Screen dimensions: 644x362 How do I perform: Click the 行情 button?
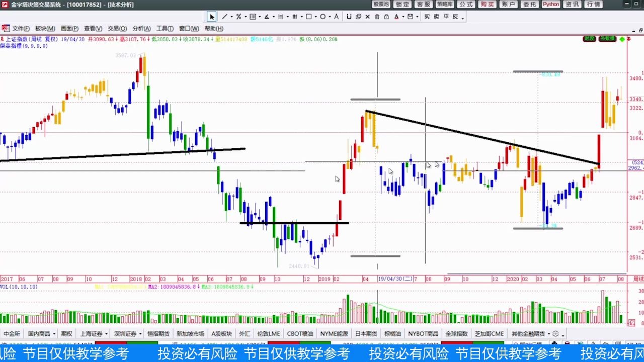click(x=593, y=4)
